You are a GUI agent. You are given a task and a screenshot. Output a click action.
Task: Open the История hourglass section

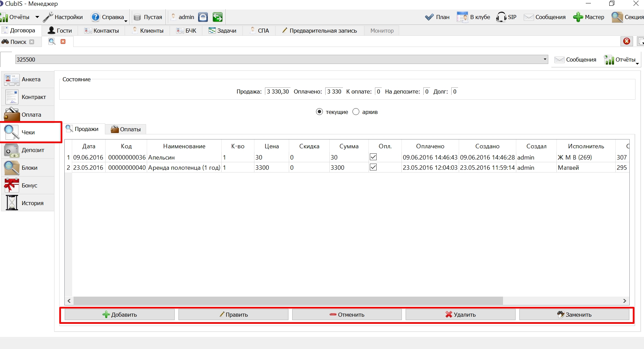click(x=28, y=203)
